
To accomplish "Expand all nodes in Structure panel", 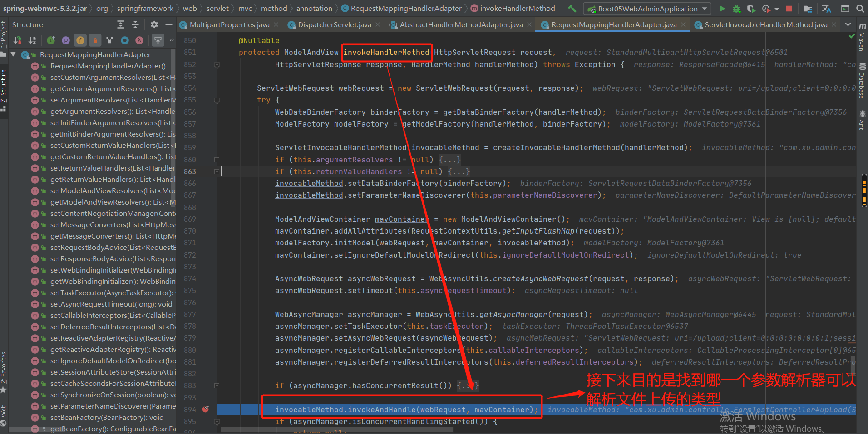I will click(x=121, y=24).
